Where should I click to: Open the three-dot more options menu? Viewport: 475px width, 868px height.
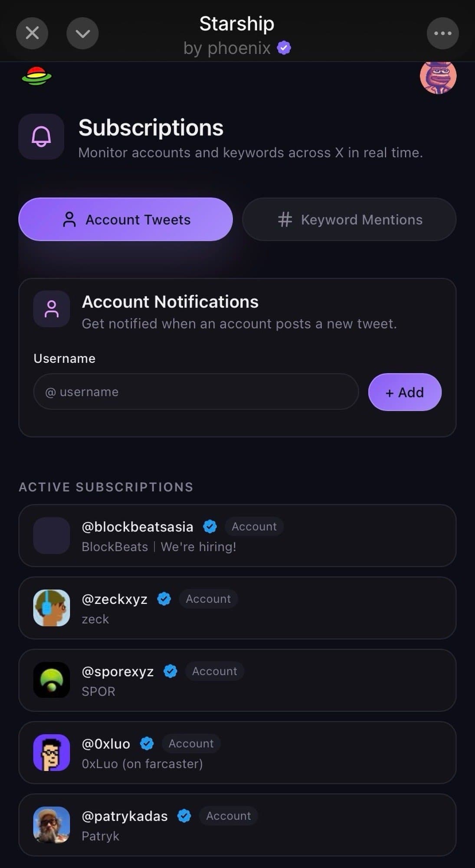pyautogui.click(x=442, y=33)
